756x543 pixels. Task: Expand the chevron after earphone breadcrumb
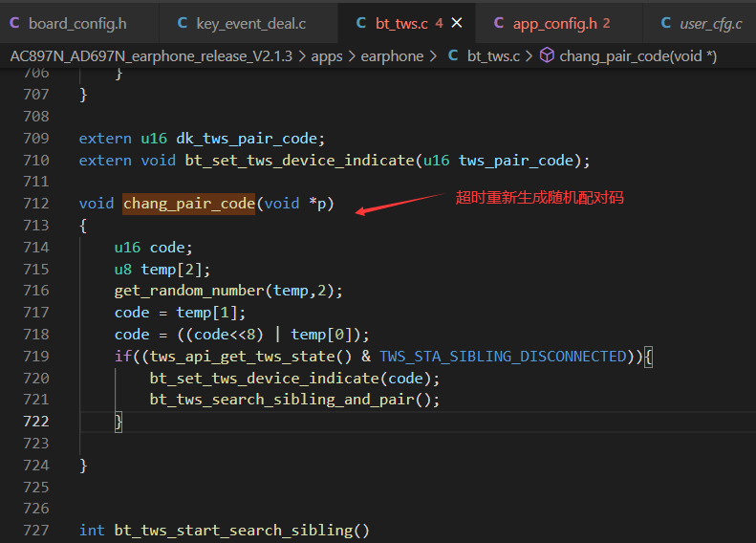click(433, 57)
